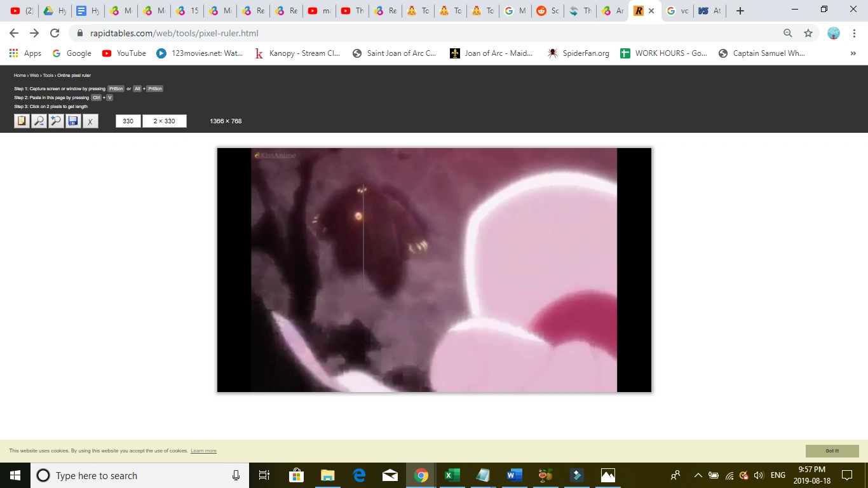Image resolution: width=868 pixels, height=488 pixels.
Task: Open a new browser tab
Action: [x=740, y=11]
